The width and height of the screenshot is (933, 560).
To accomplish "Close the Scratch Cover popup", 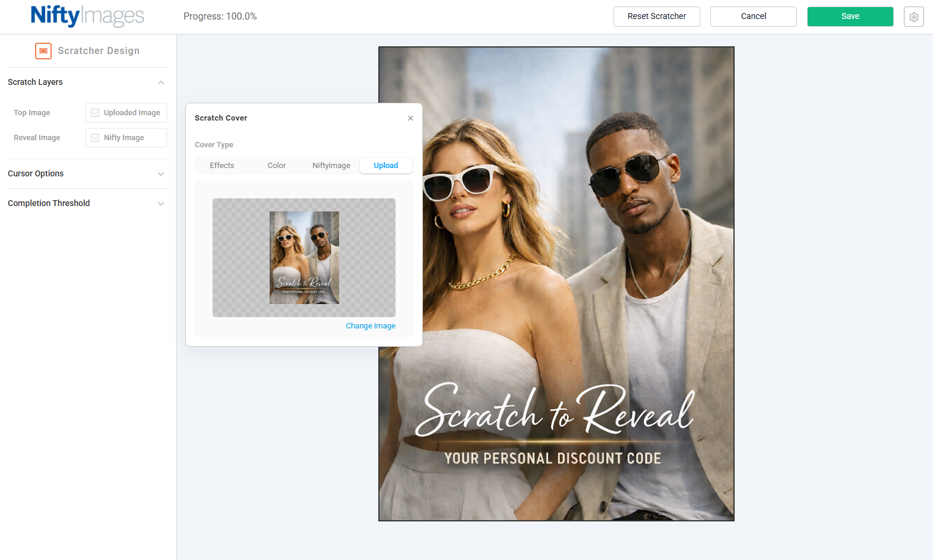I will 410,118.
